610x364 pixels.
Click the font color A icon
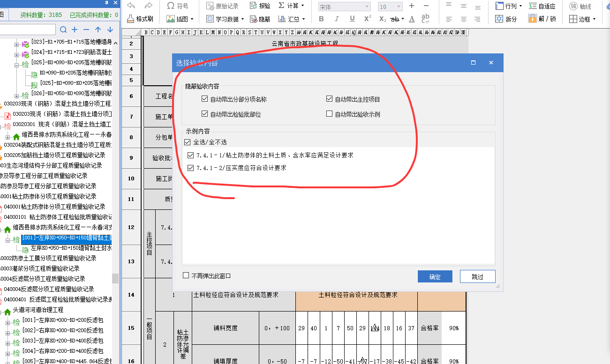[412, 19]
